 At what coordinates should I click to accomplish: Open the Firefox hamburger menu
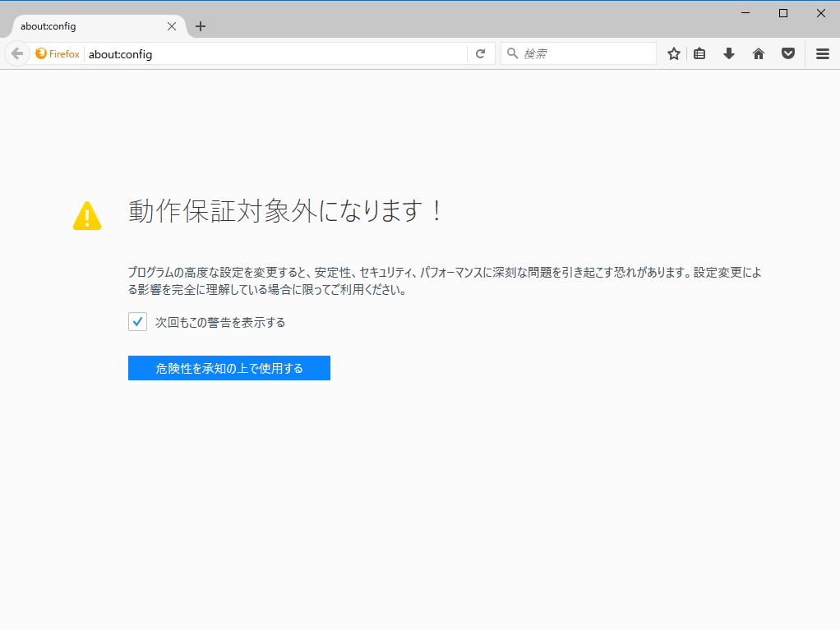(822, 53)
